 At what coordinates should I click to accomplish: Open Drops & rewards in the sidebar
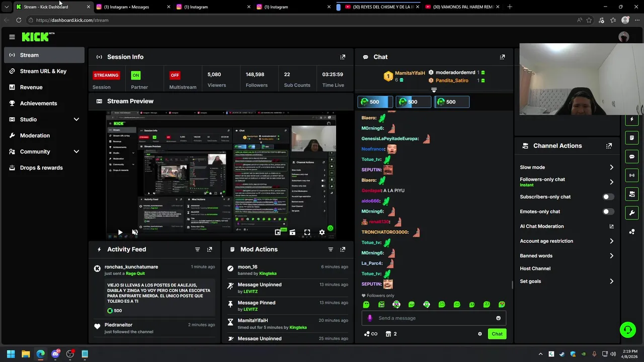[x=44, y=167]
